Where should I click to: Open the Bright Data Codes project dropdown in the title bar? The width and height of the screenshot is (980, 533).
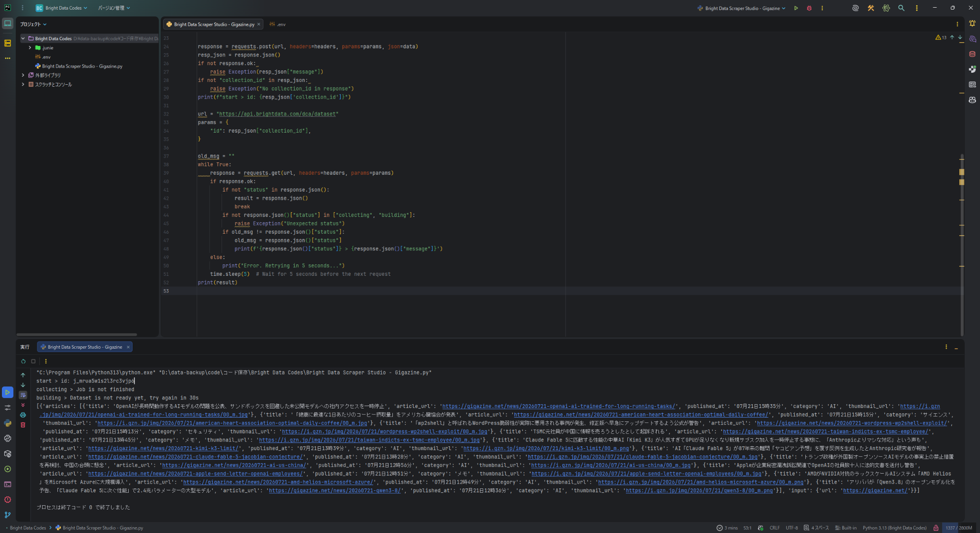[61, 8]
